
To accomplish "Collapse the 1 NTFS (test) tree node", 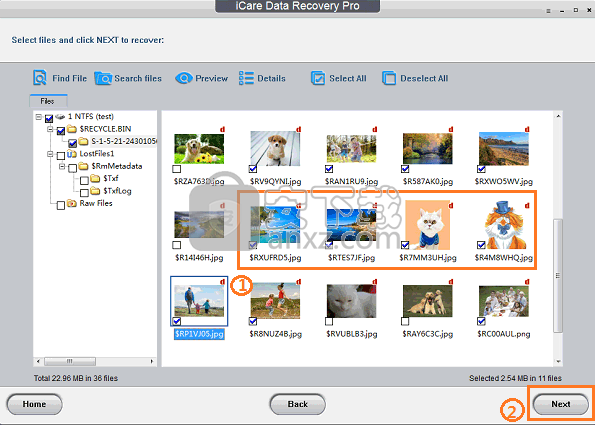I will pos(39,117).
